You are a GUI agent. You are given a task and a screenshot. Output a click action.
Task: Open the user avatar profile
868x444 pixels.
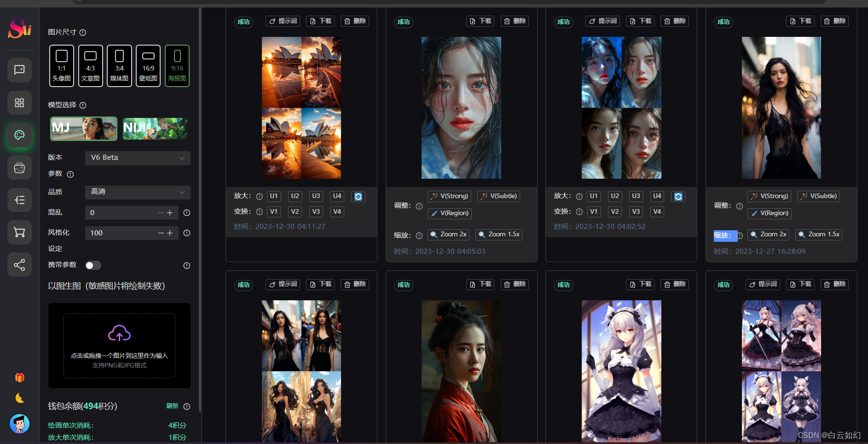[x=19, y=424]
